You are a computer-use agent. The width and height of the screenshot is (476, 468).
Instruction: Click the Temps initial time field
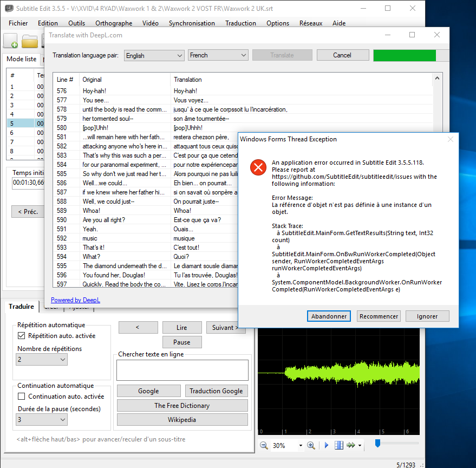(x=28, y=183)
